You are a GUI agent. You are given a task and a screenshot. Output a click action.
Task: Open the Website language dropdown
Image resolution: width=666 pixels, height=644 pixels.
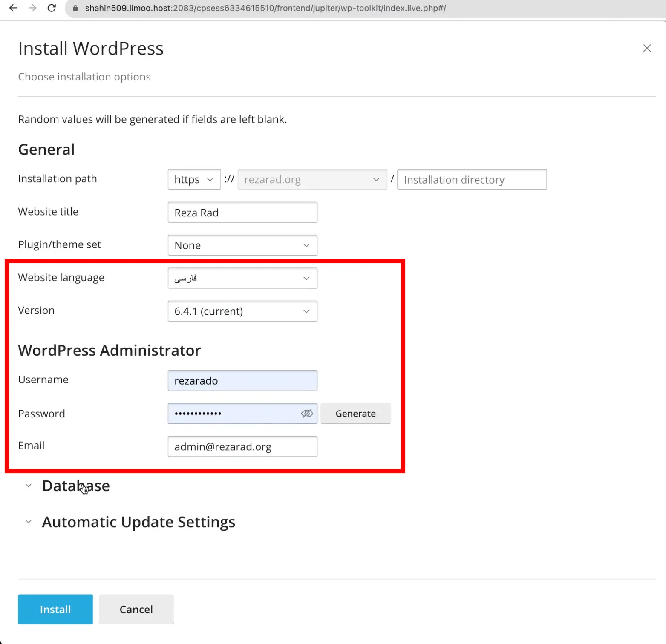tap(242, 278)
